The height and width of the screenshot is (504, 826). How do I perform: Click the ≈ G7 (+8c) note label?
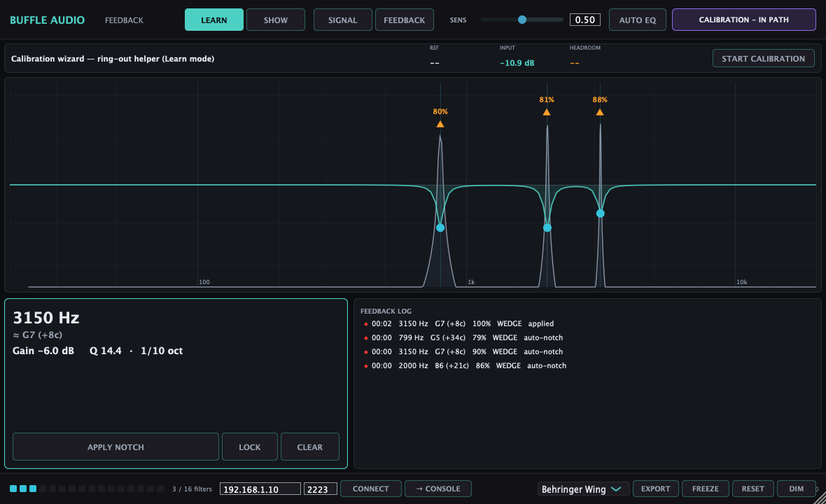tap(37, 335)
